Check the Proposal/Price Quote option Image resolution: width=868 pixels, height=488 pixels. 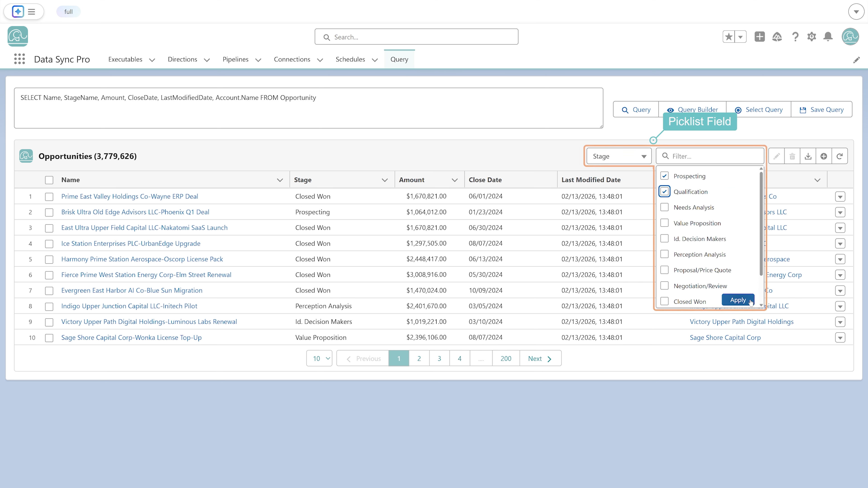point(664,270)
